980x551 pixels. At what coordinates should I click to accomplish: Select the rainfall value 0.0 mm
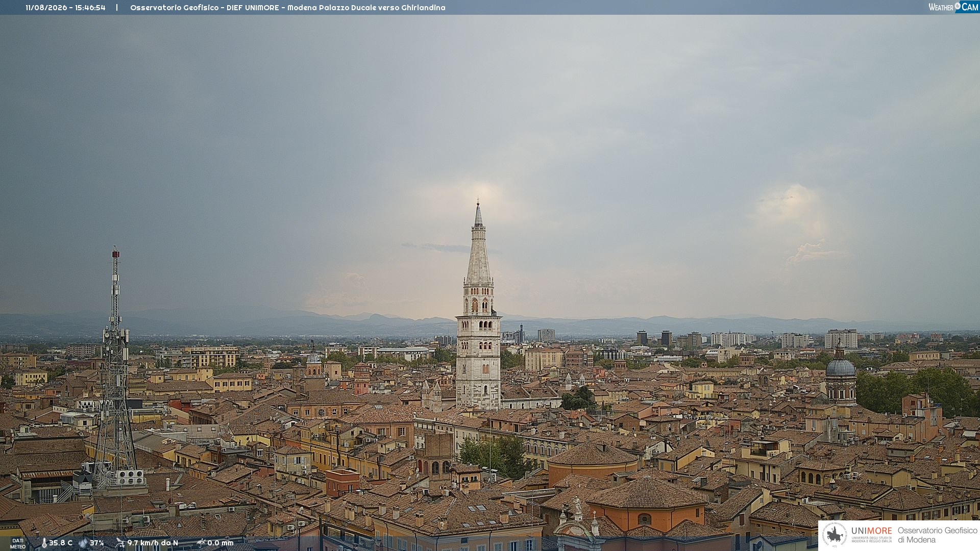[220, 543]
